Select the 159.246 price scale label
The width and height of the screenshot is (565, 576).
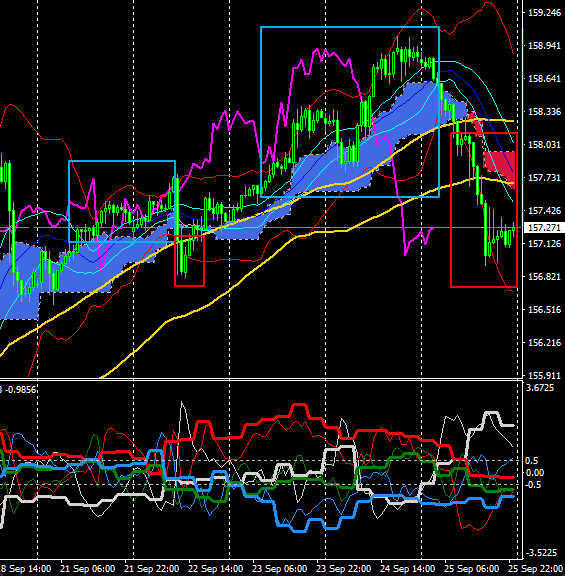pyautogui.click(x=544, y=12)
